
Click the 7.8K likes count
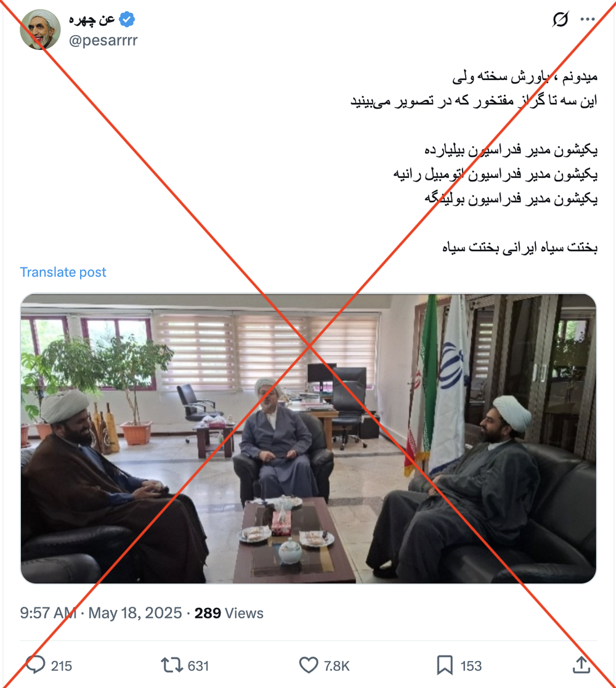click(x=336, y=666)
